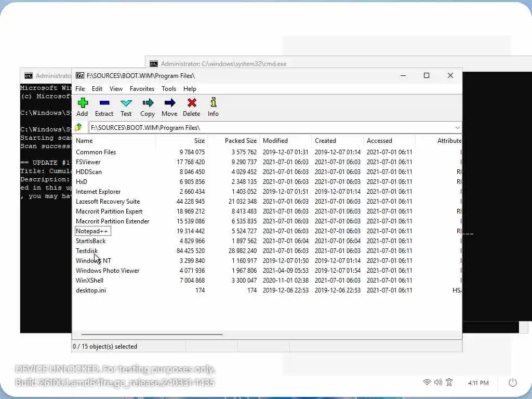Screen dimensions: 532x399
Task: Select the HDDScan folder
Action: pos(88,171)
